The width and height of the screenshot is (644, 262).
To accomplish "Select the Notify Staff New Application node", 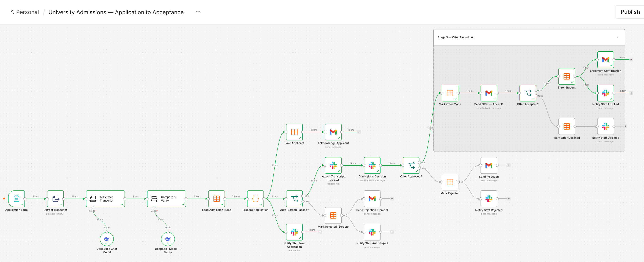I will (294, 232).
